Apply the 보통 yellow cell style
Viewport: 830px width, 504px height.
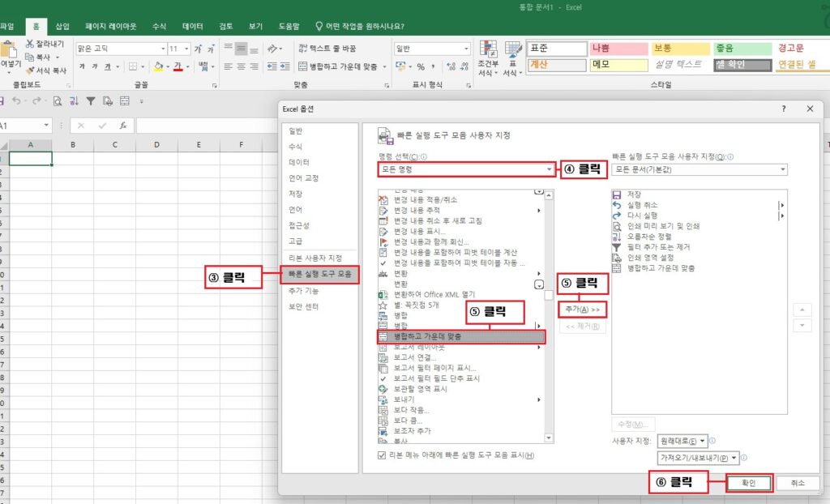pos(681,49)
